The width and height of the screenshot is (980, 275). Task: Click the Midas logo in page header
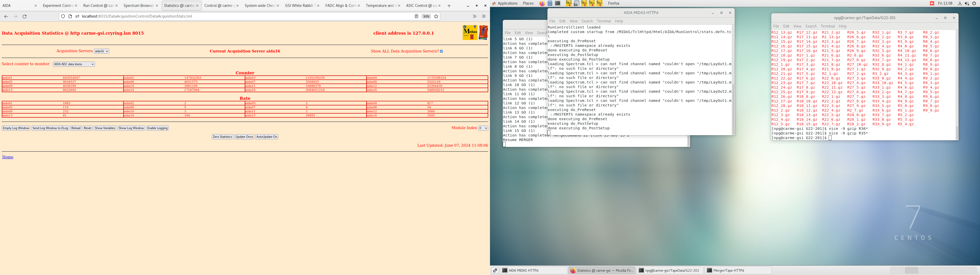pos(470,33)
